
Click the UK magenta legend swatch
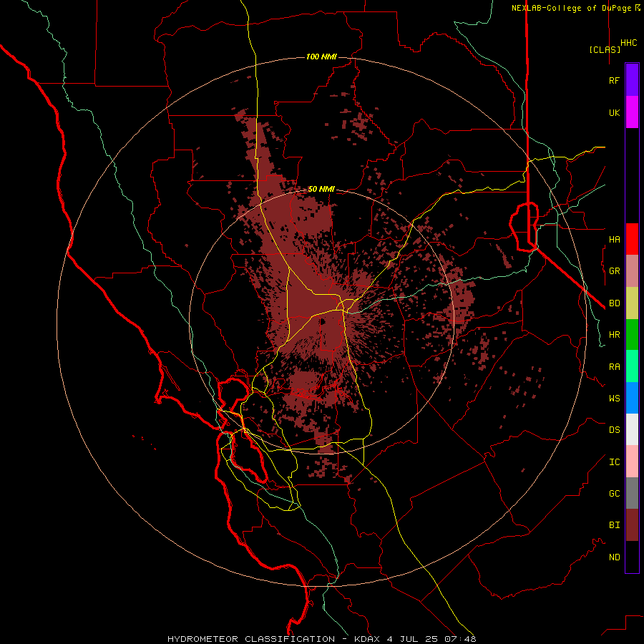tap(632, 112)
